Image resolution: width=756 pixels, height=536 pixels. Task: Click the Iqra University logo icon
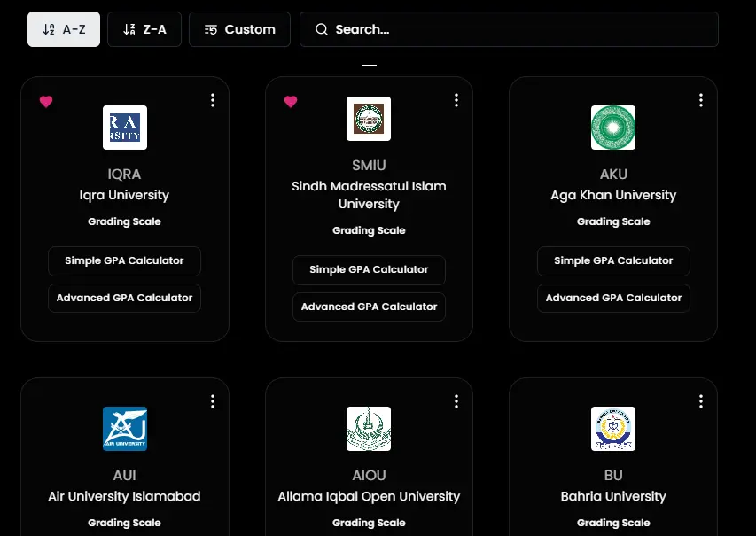(125, 128)
